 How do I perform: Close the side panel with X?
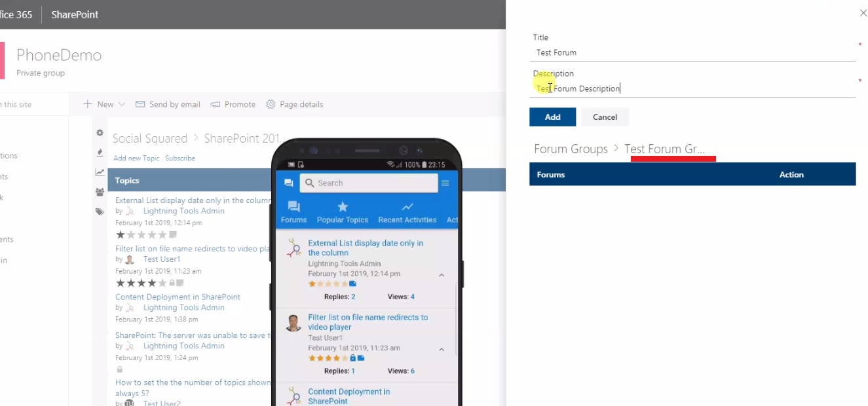pos(863,12)
